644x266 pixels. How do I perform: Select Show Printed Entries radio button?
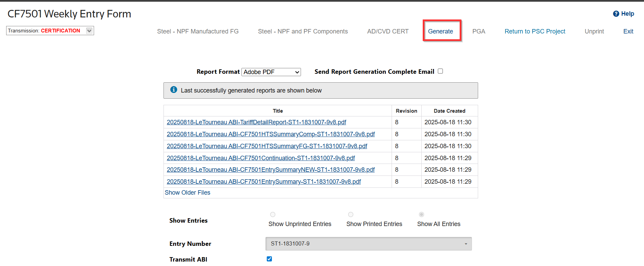point(351,214)
